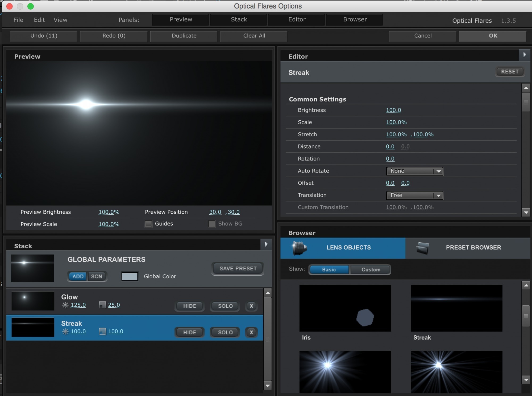532x396 pixels.
Task: Delete the Glow layer with its X icon
Action: click(251, 306)
